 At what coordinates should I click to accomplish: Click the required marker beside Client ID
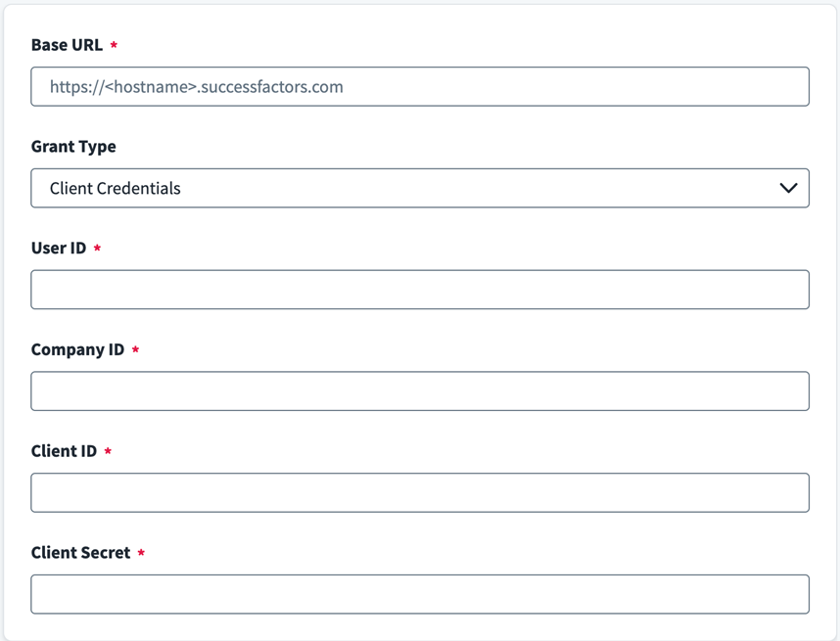[x=108, y=452]
